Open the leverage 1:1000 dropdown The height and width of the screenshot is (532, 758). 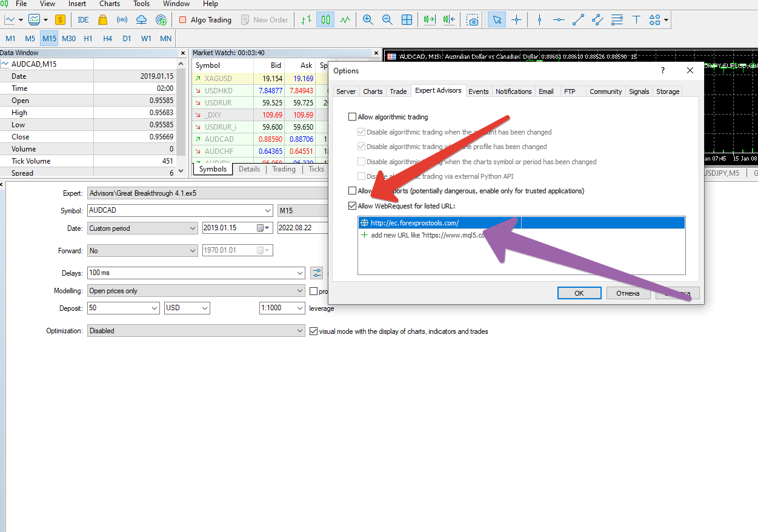(300, 308)
